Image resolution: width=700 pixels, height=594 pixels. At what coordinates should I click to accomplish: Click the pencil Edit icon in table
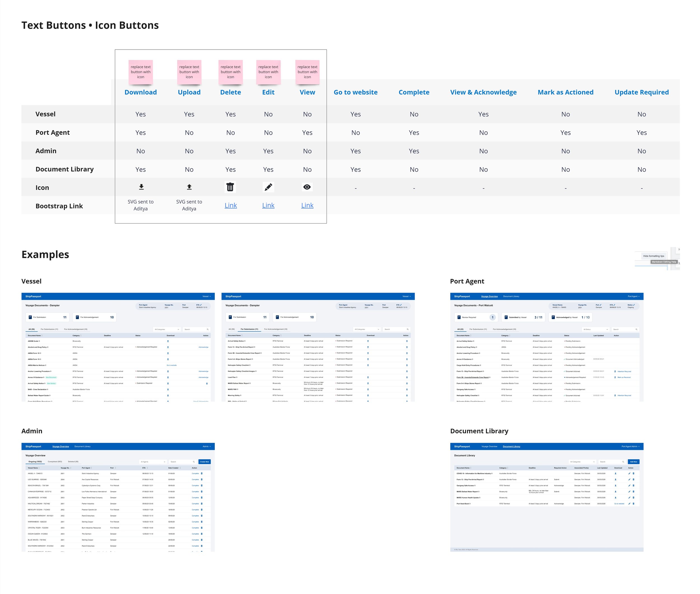point(268,187)
